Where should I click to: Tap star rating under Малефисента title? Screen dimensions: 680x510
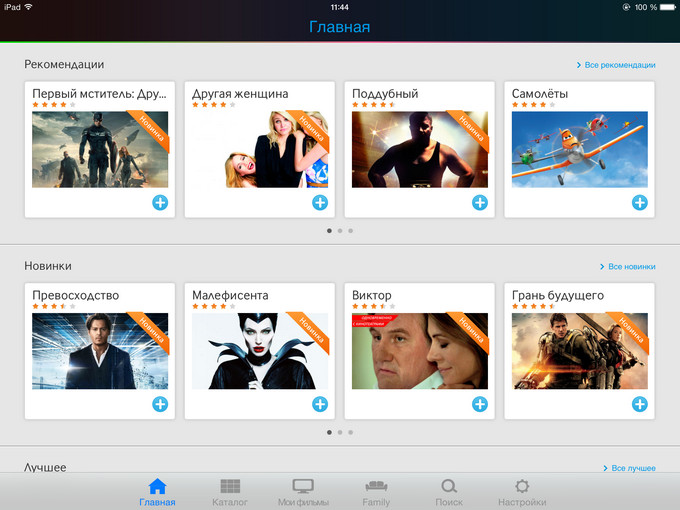tap(214, 306)
